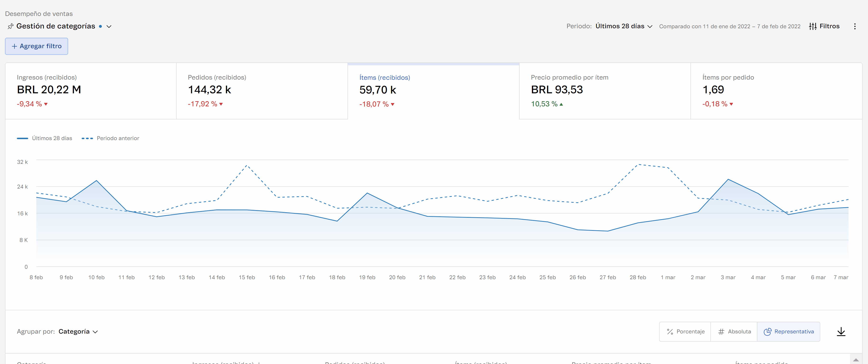Click the hash icon in Absoluta
This screenshot has width=868, height=364.
[721, 332]
